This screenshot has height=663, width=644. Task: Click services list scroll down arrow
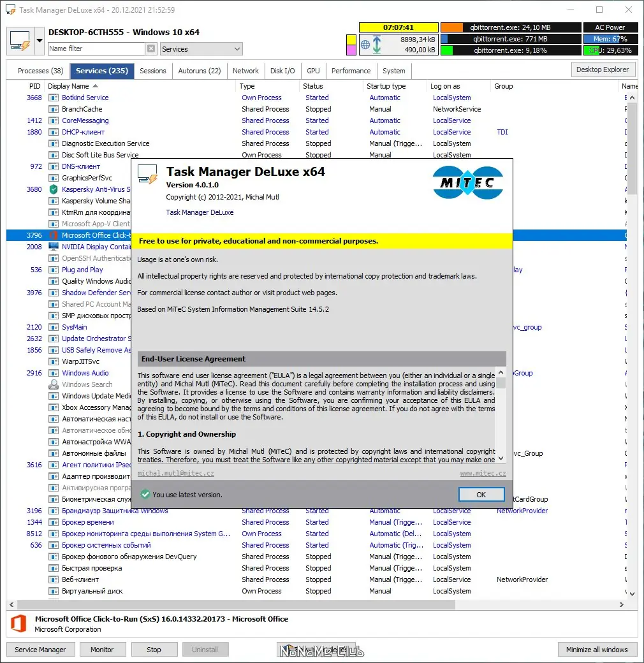(x=632, y=594)
